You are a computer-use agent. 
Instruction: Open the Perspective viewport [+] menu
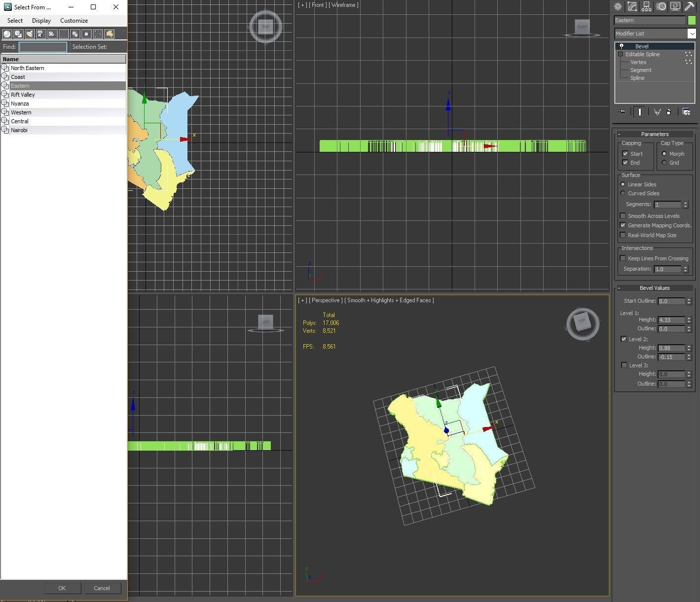(x=302, y=300)
